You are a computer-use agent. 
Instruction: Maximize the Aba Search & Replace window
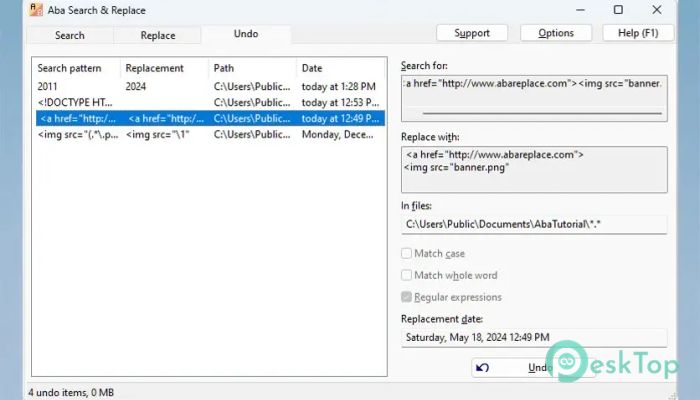pos(618,10)
